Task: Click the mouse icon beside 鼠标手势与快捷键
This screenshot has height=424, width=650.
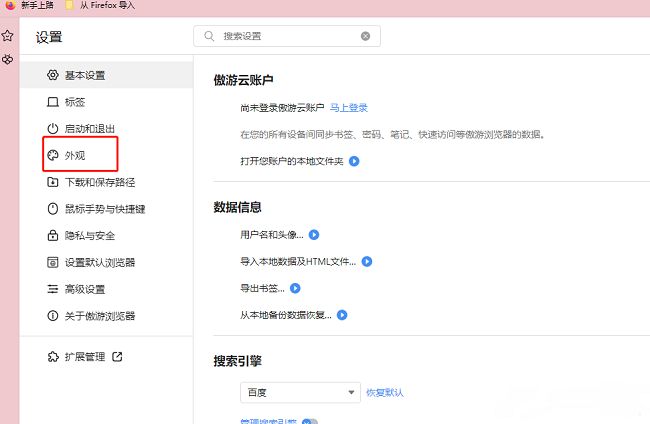Action: (x=53, y=208)
